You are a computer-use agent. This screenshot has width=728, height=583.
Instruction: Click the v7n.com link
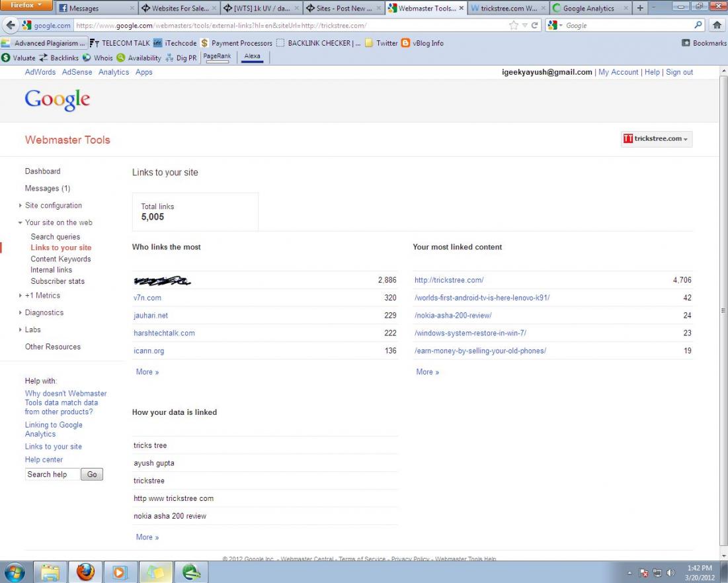point(147,298)
